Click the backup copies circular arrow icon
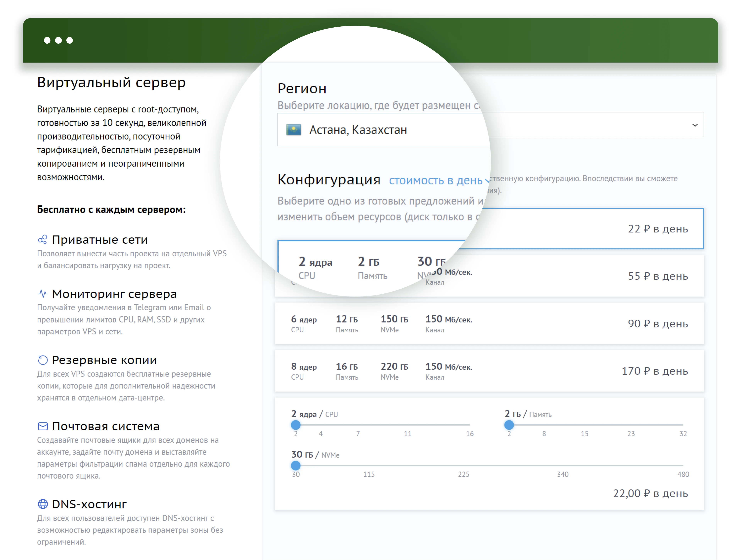 pos(42,360)
